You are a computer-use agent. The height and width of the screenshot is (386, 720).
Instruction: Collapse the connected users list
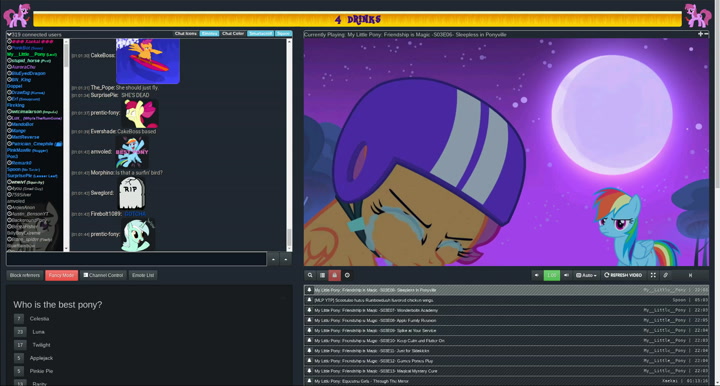tap(9, 34)
